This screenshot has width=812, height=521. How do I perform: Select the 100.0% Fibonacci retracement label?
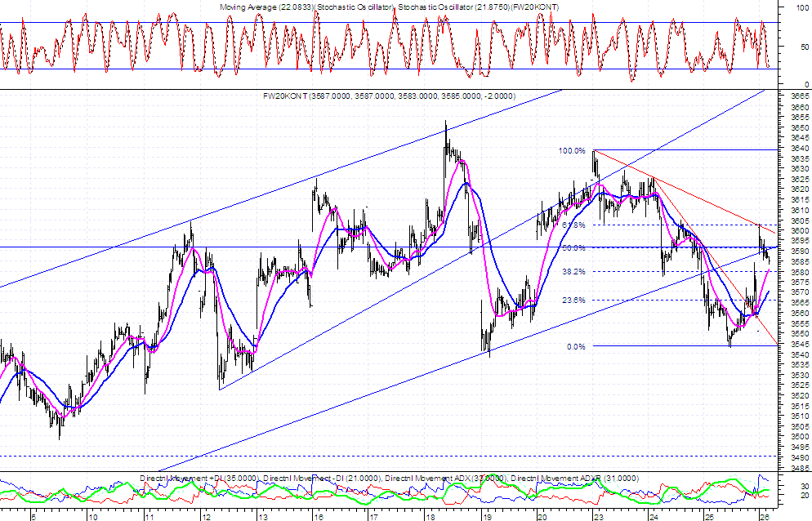[x=572, y=151]
